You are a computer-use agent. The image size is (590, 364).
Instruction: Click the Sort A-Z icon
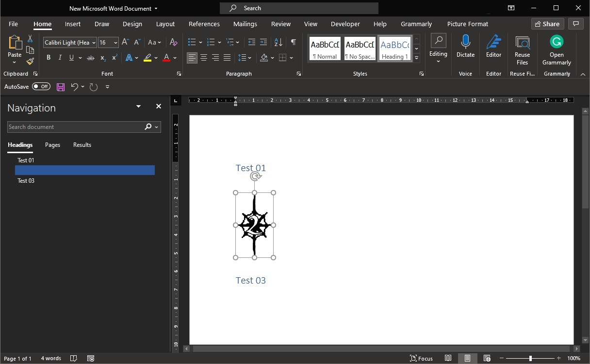(x=278, y=42)
